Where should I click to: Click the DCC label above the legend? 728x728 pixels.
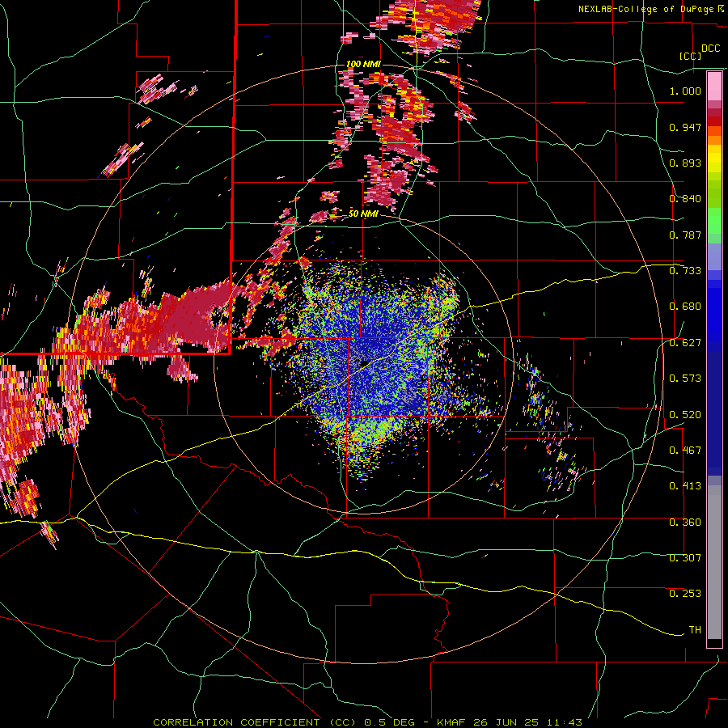pyautogui.click(x=710, y=49)
